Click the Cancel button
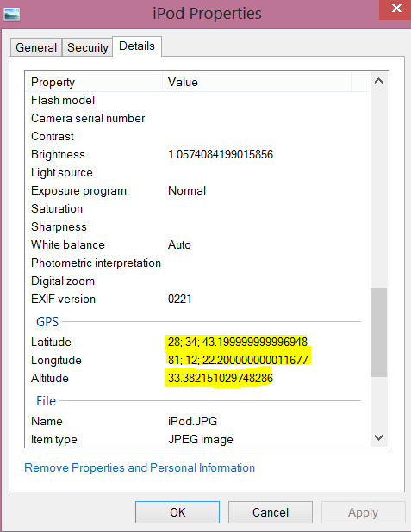Image resolution: width=411 pixels, height=532 pixels. pyautogui.click(x=271, y=512)
